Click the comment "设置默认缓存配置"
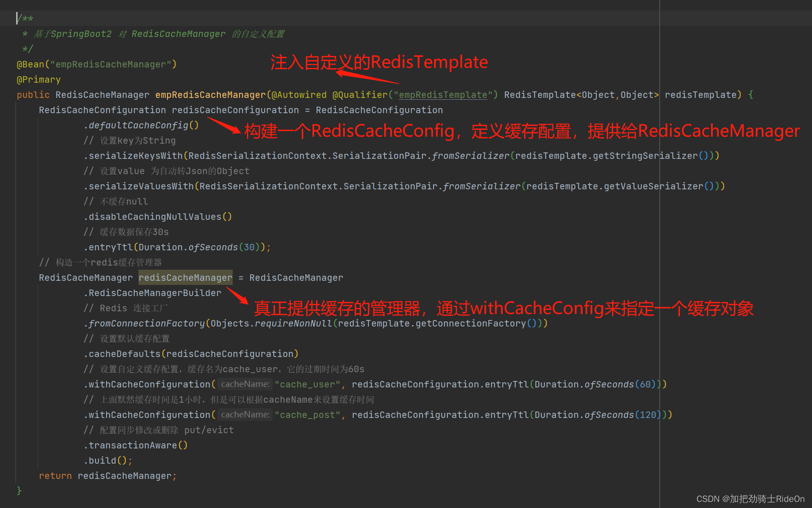Screen dimensions: 812x508 tap(126, 339)
